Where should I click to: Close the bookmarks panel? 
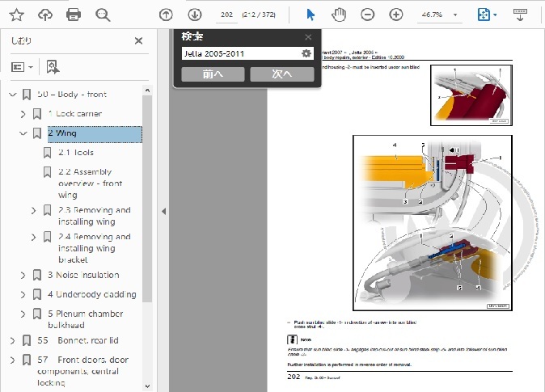139,40
